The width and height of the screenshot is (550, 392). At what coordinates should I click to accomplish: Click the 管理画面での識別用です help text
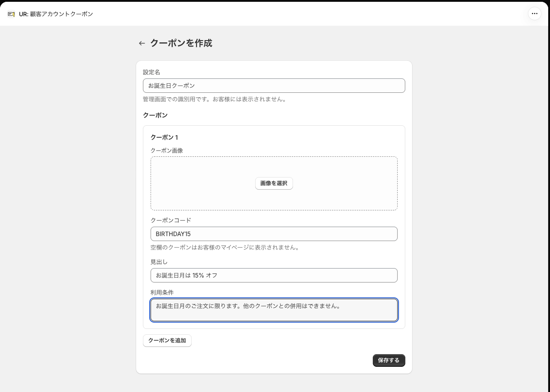tap(215, 99)
